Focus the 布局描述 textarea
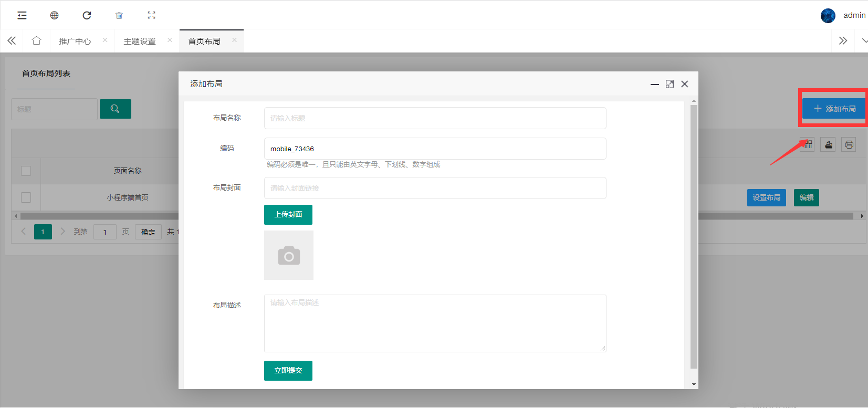 [435, 323]
